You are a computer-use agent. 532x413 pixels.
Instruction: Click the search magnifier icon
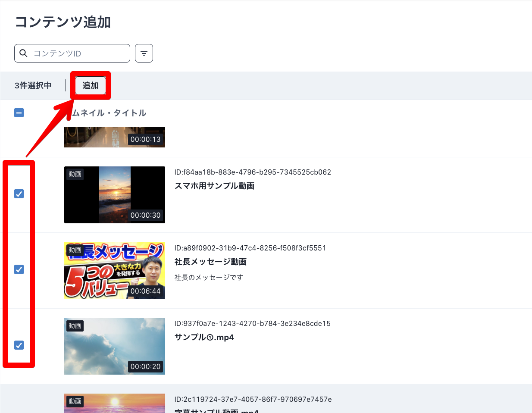[x=23, y=53]
